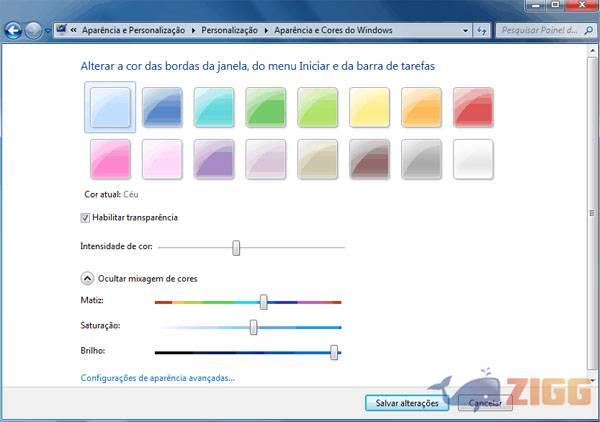Go back with the blue Back arrow
Image resolution: width=600 pixels, height=422 pixels.
[x=13, y=31]
